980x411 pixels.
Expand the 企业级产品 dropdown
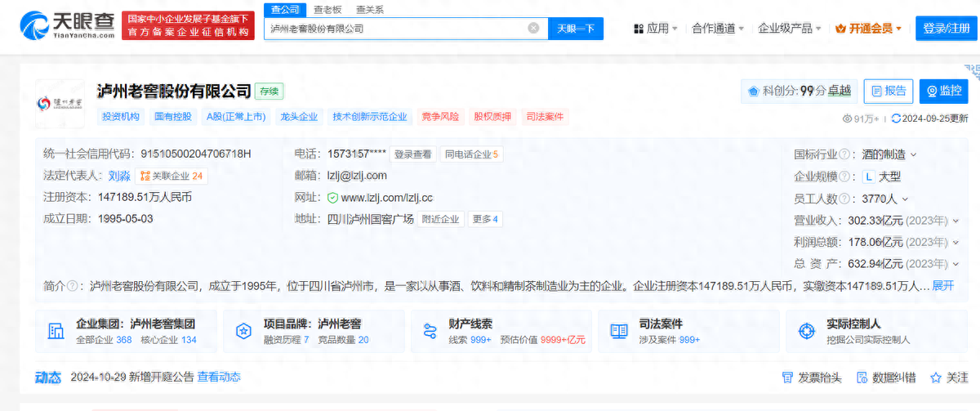click(x=791, y=28)
